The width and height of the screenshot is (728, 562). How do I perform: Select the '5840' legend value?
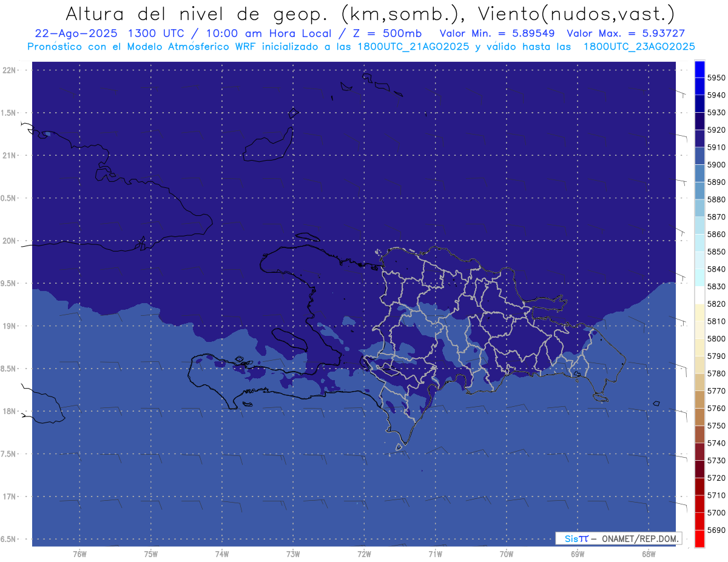pos(716,269)
